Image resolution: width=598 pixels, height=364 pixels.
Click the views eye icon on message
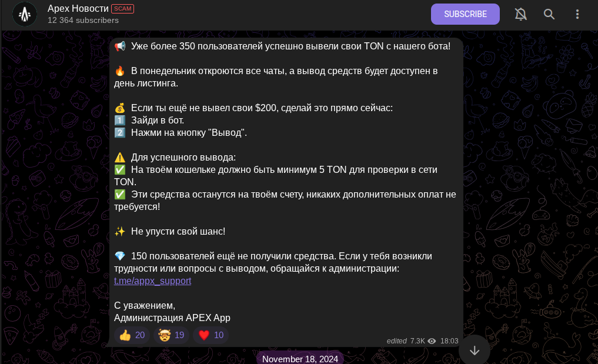[432, 341]
